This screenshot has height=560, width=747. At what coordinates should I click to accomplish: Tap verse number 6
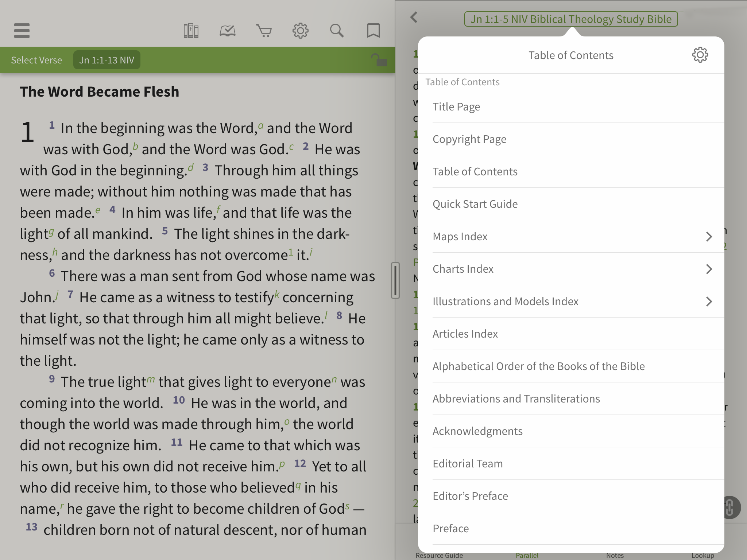[x=52, y=273]
